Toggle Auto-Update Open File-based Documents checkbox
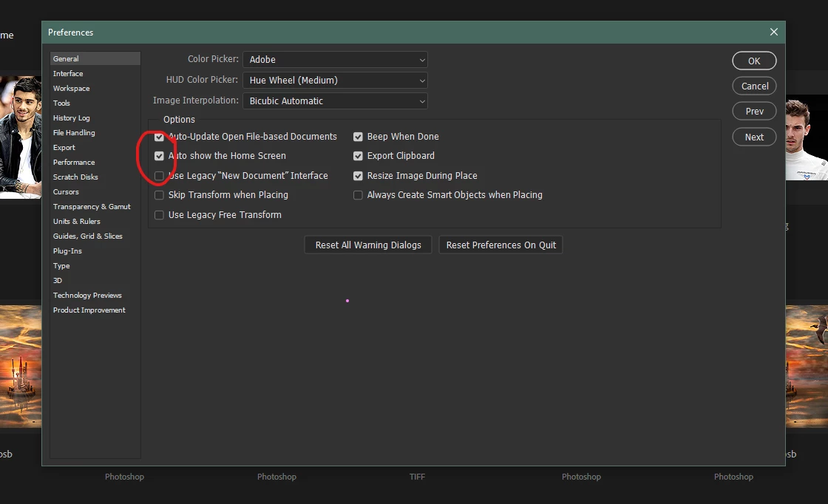The height and width of the screenshot is (504, 828). click(159, 137)
